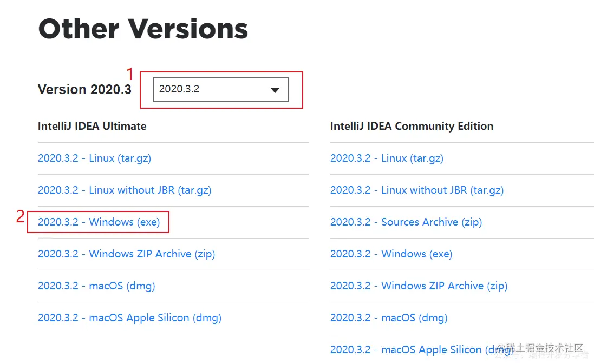
Task: Download Ultimate 2020.3.2 Windows ZIP Archive
Action: pos(126,254)
